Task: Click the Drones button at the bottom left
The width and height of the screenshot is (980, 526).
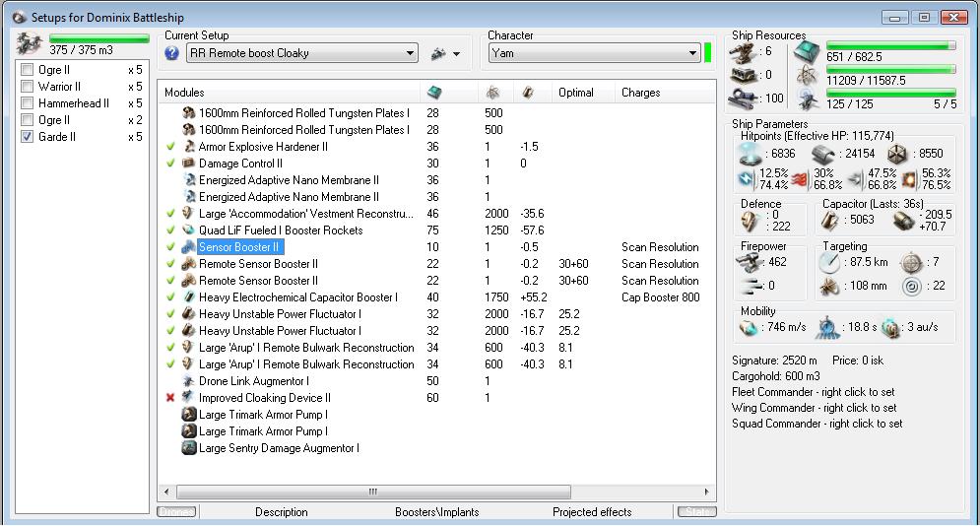Action: click(x=176, y=512)
